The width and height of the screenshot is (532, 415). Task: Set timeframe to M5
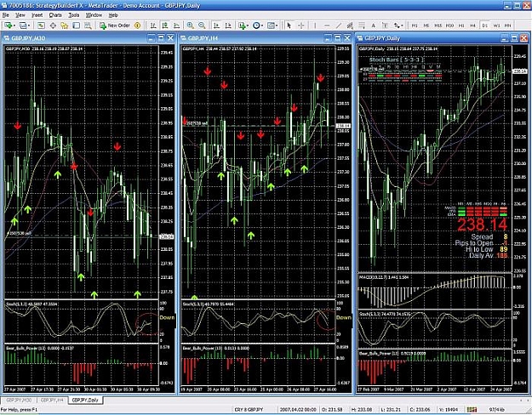pyautogui.click(x=426, y=26)
